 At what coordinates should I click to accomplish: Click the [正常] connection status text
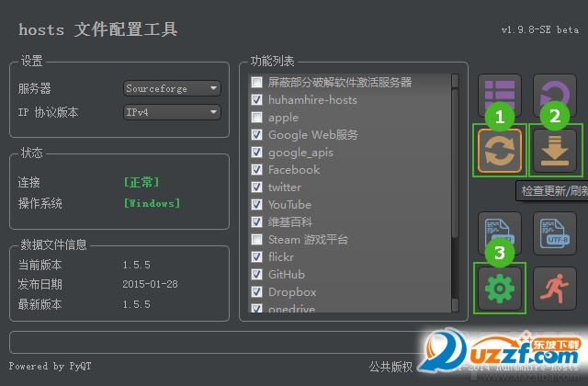141,182
